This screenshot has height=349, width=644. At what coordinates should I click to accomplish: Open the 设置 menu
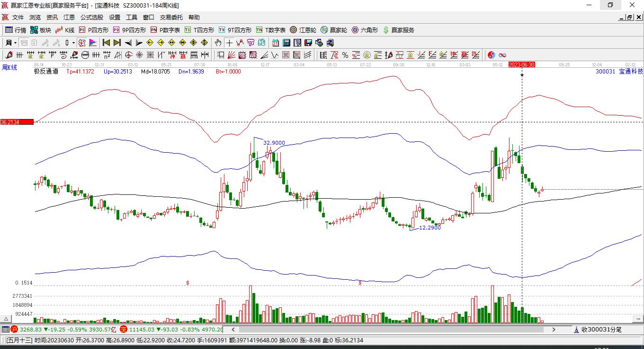click(x=115, y=18)
